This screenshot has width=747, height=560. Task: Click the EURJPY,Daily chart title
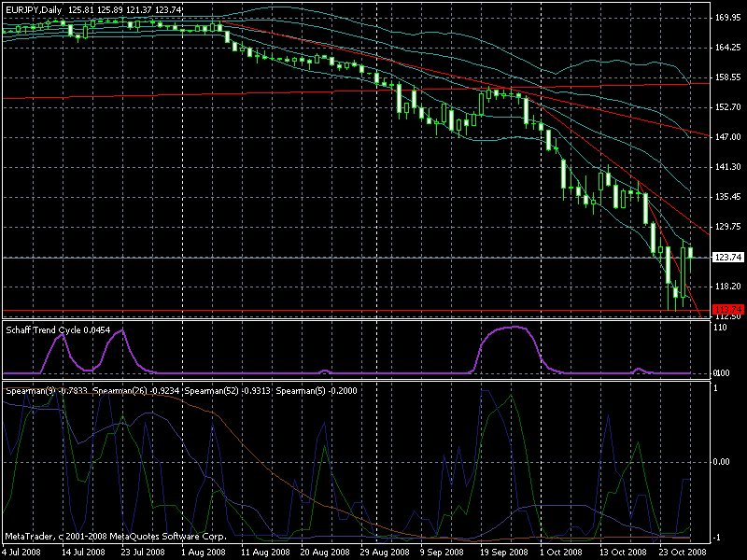click(34, 9)
